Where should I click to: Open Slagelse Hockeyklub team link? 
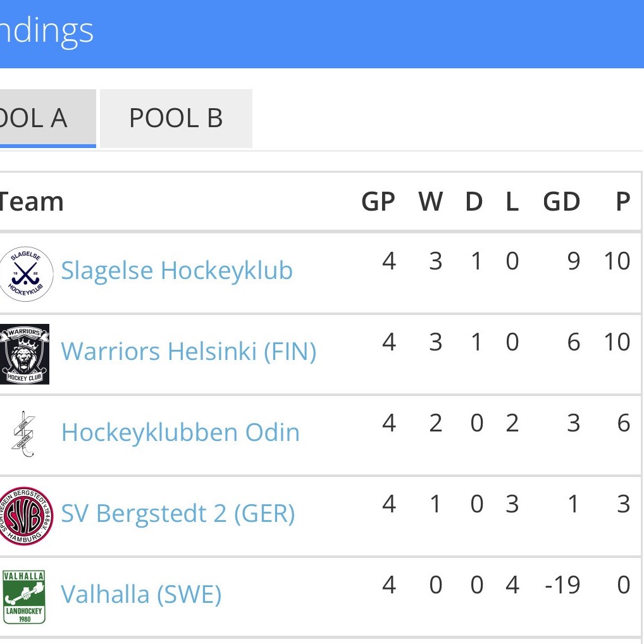176,271
